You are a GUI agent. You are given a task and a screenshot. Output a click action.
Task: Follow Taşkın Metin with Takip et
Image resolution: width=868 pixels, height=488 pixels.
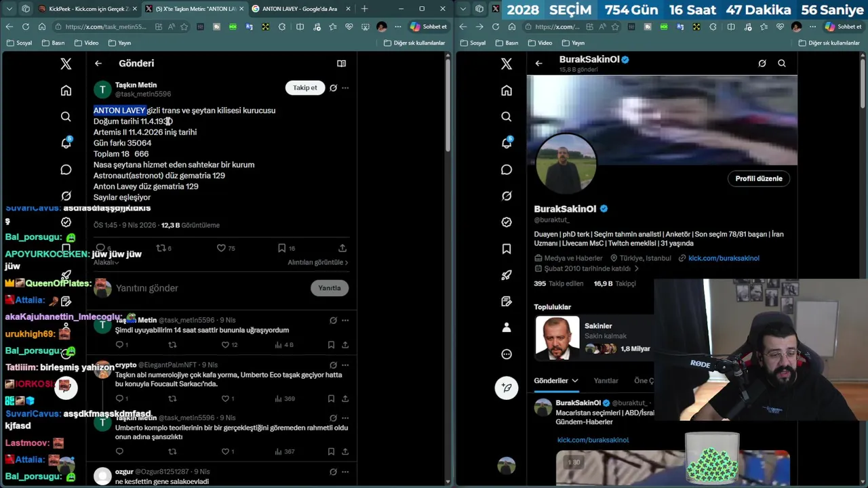304,87
